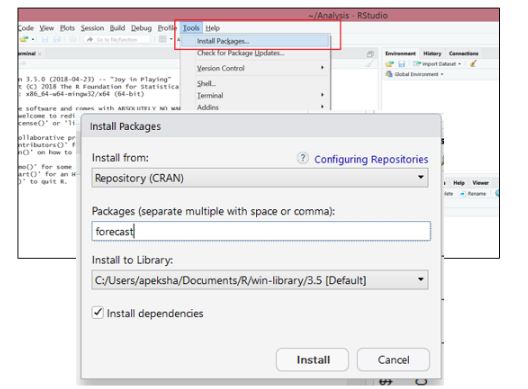The width and height of the screenshot is (528, 389).
Task: Switch to the Environment tab
Action: [400, 54]
